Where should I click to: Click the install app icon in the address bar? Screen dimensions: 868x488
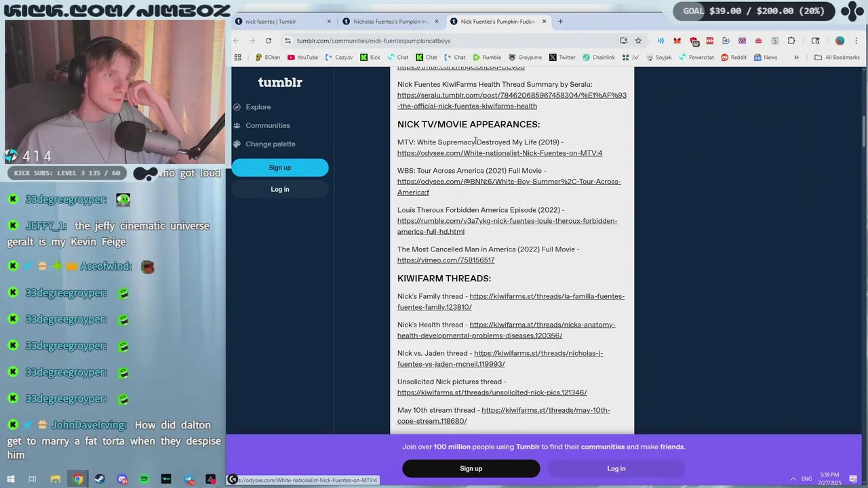(623, 41)
